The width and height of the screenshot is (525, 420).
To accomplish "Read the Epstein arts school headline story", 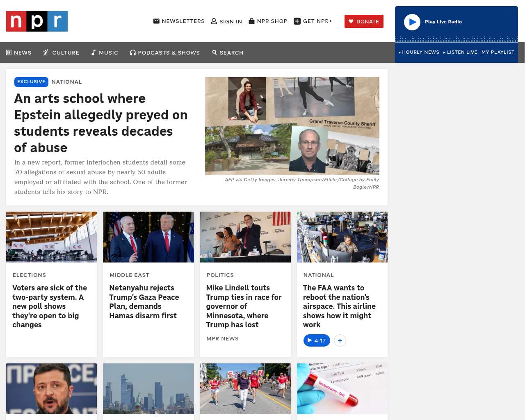I will (x=101, y=123).
